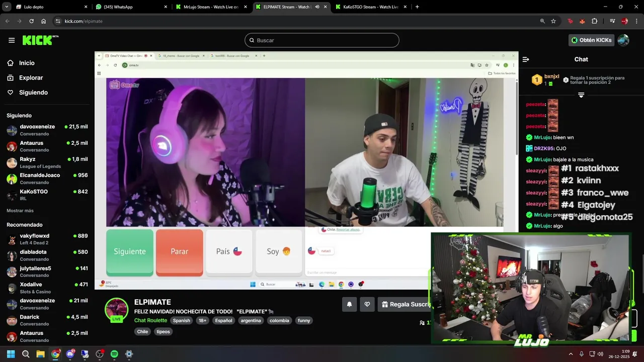Open the Kick user avatar menu

click(623, 40)
